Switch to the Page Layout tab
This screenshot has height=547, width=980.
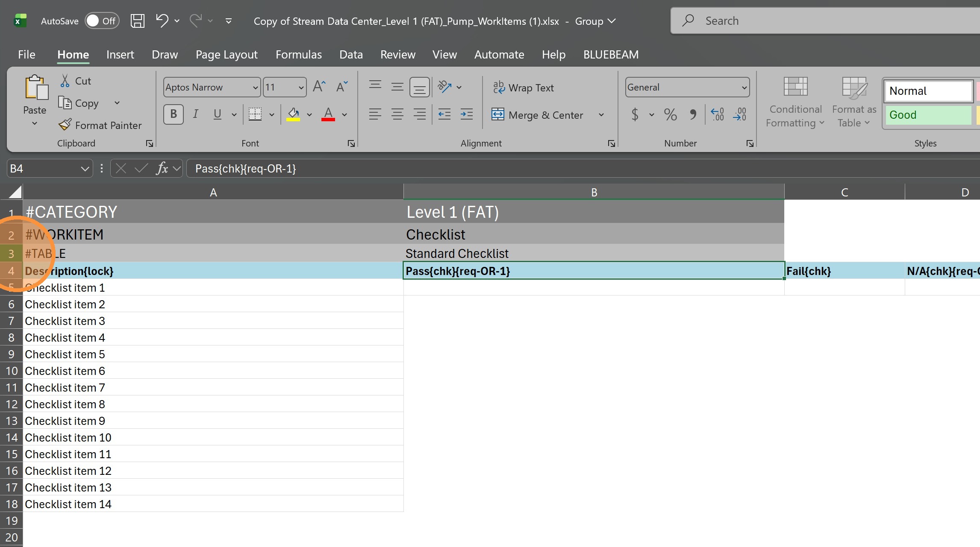point(227,55)
